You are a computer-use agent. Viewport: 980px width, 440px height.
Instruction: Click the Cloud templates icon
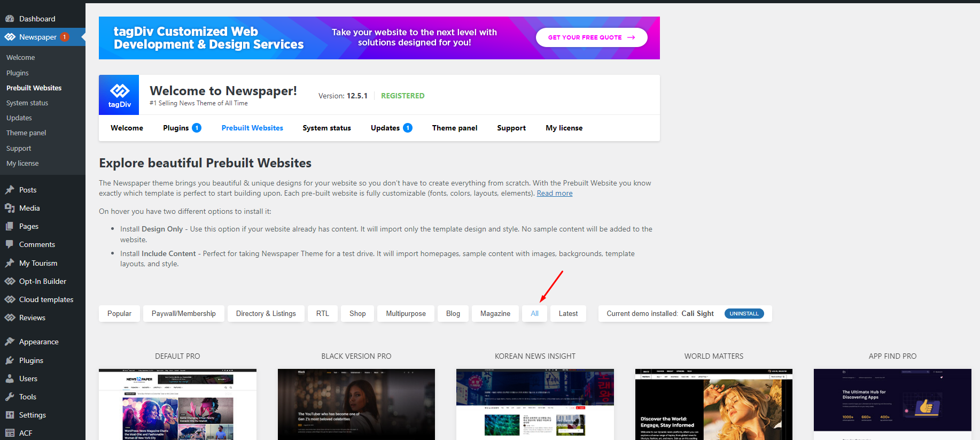[x=10, y=299]
